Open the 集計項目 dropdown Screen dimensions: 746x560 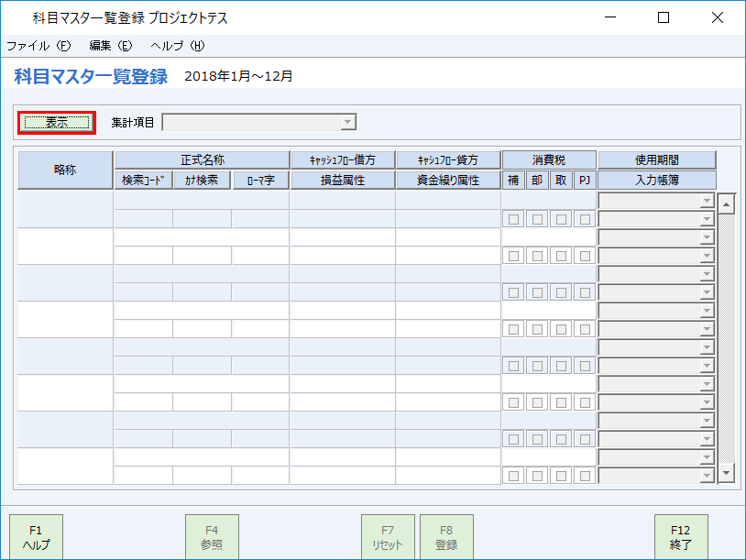coord(346,121)
